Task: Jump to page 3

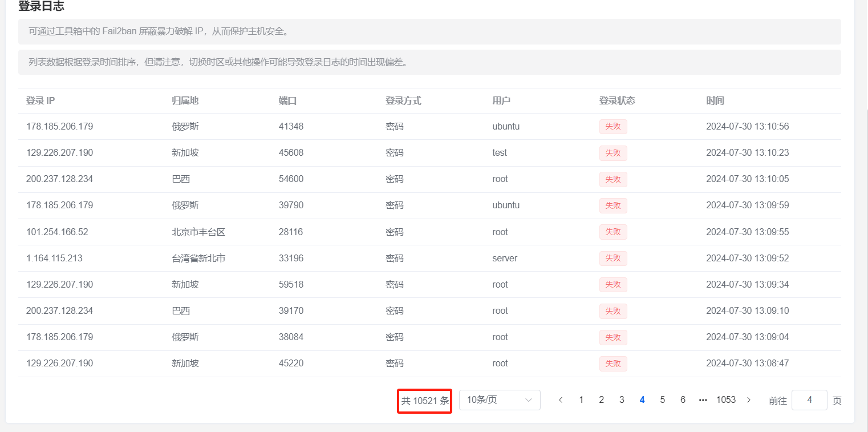Action: (622, 400)
